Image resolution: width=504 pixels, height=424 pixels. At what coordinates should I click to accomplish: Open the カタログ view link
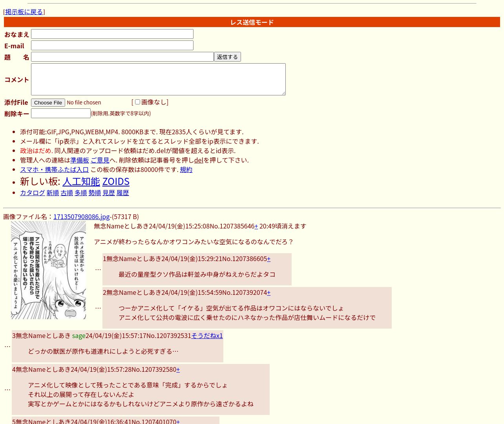[x=33, y=193]
